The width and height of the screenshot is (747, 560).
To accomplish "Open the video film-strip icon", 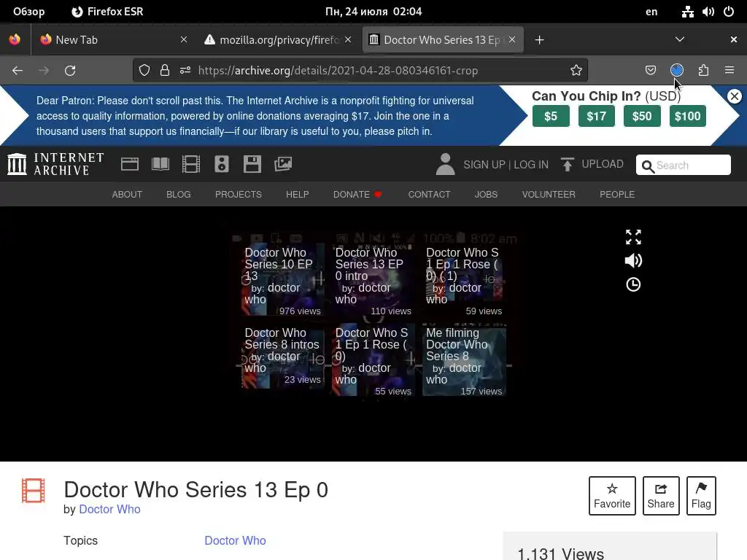I will click(191, 164).
